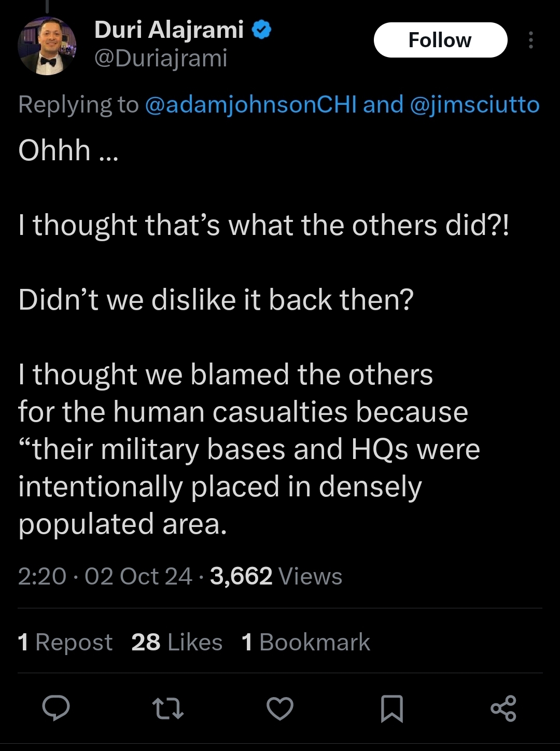Open Duri Alajrami's profile picture
Image resolution: width=560 pixels, height=751 pixels.
47,46
